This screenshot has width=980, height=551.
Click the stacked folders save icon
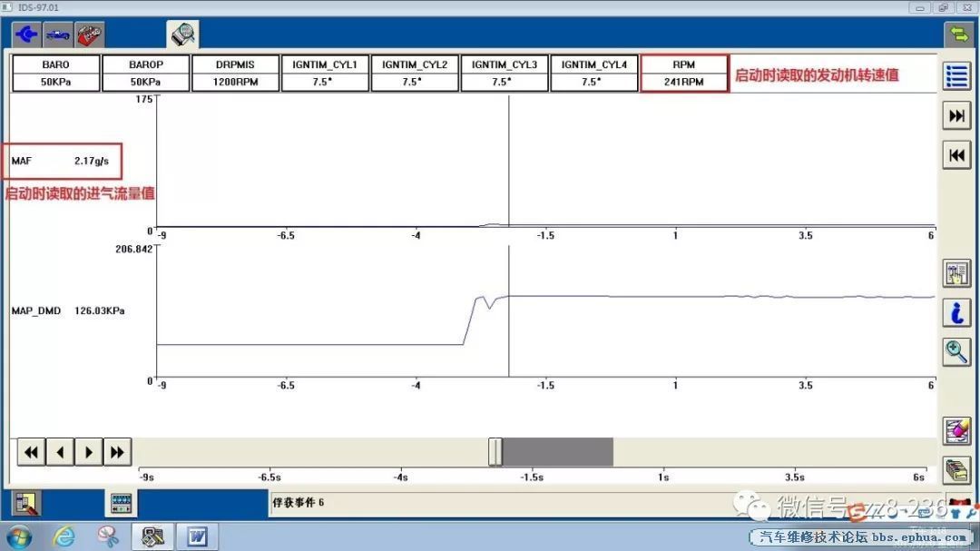pyautogui.click(x=957, y=470)
